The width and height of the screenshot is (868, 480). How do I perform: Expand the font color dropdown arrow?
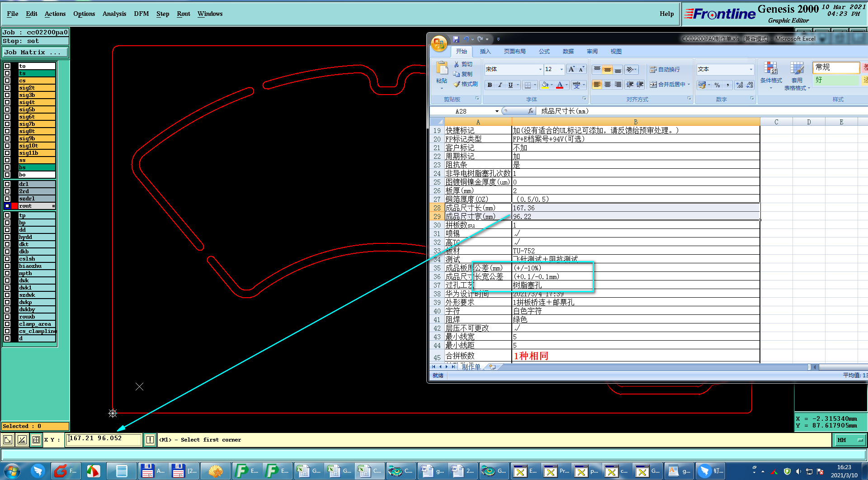pyautogui.click(x=566, y=85)
